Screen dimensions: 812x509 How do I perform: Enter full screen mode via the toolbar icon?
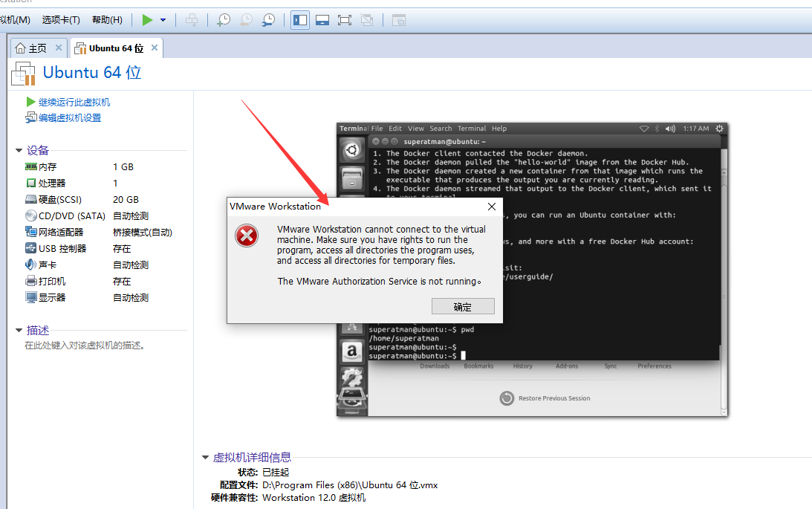tap(345, 20)
